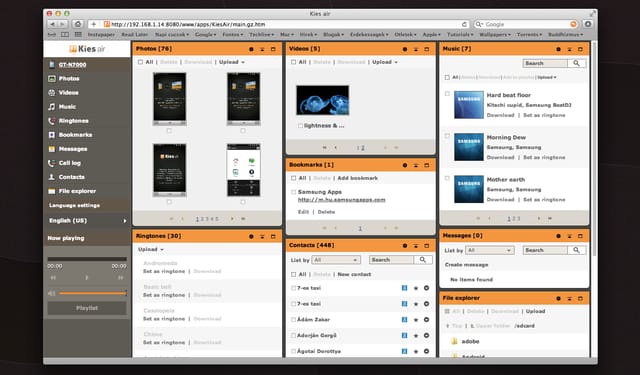Click the browser home button
This screenshot has width=640, height=375.
point(78,24)
